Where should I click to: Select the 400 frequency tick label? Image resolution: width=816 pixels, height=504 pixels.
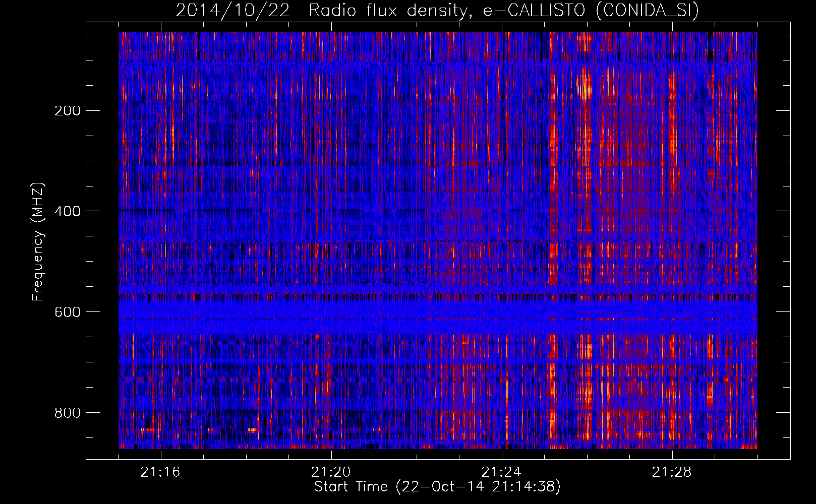pyautogui.click(x=67, y=211)
